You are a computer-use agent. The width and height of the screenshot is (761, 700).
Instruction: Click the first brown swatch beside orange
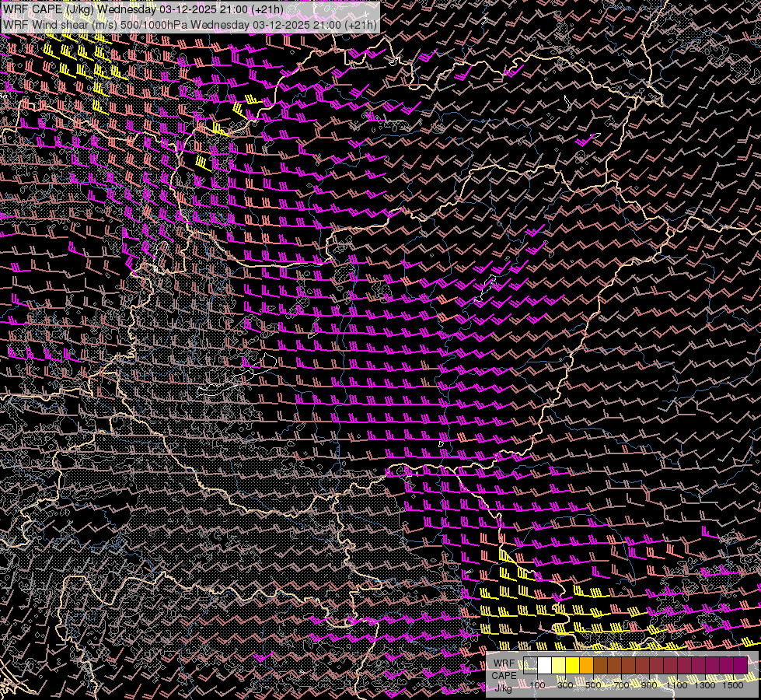(600, 666)
